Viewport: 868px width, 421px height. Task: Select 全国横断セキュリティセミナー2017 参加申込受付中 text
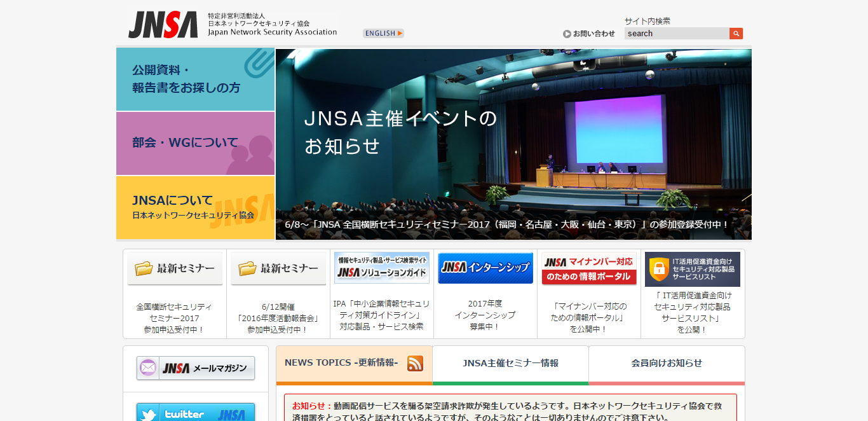pos(174,318)
